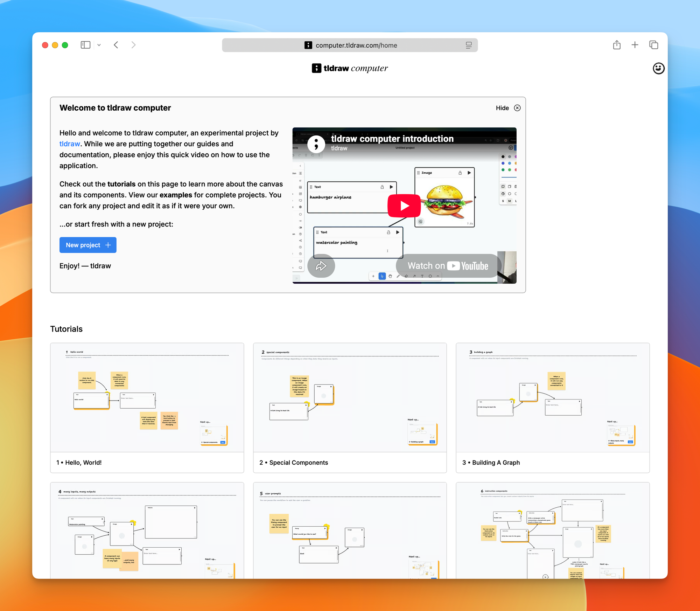
Task: Open the '3 • Building A Graph' tutorial
Action: tap(553, 408)
